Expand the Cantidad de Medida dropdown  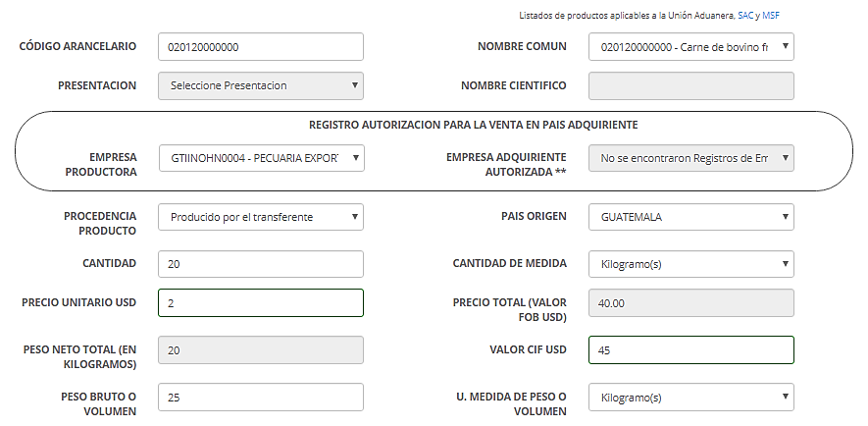point(691,264)
